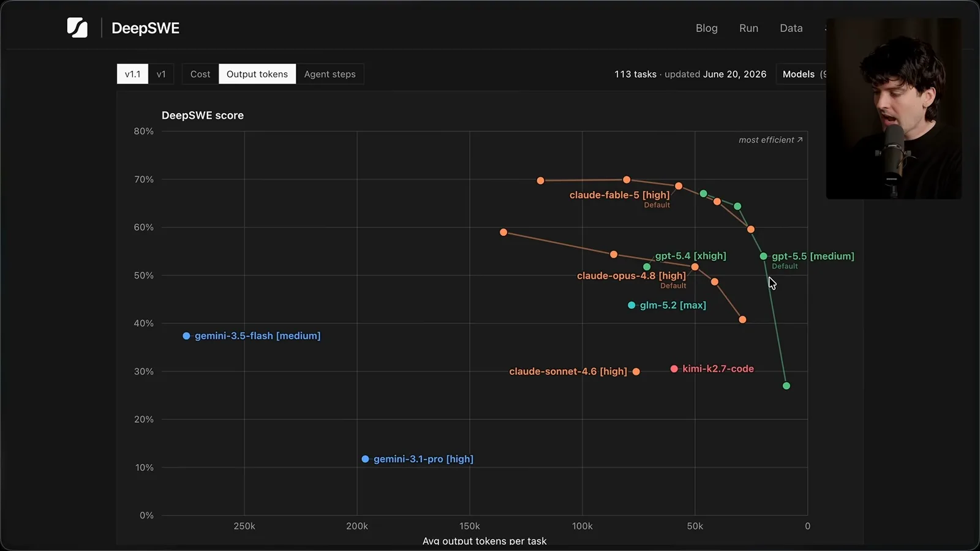The height and width of the screenshot is (551, 980).
Task: Click the presenter webcam video overlay
Action: pyautogui.click(x=894, y=108)
